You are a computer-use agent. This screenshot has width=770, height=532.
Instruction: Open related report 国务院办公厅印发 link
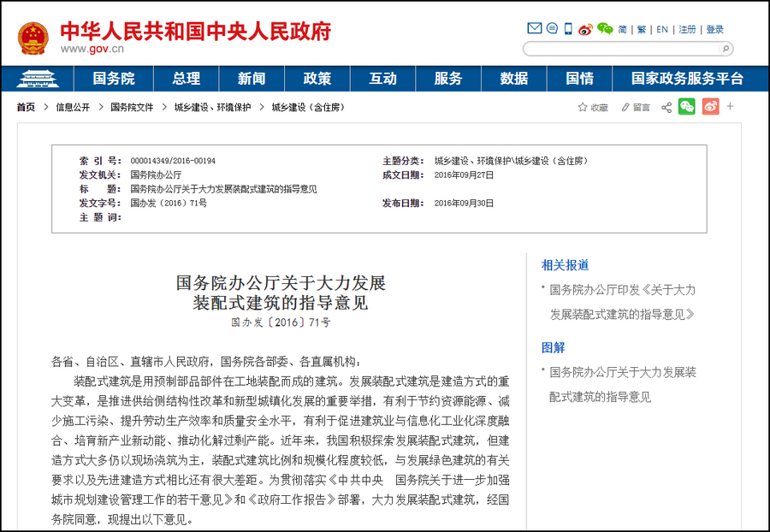pos(622,302)
